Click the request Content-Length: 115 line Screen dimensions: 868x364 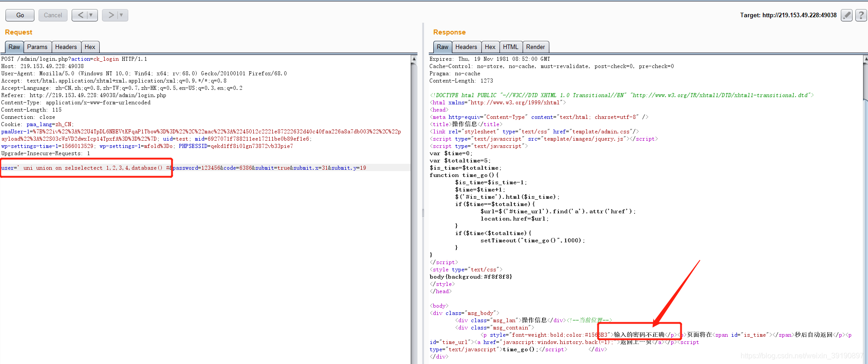tap(31, 110)
